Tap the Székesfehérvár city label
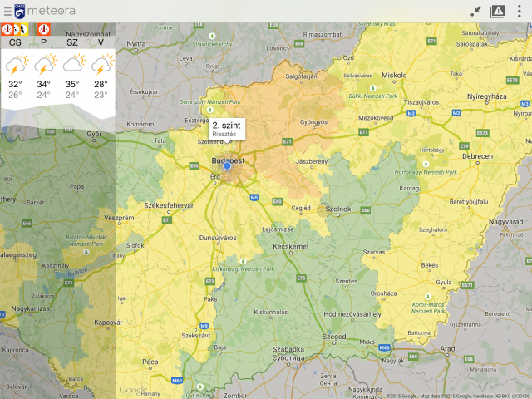Image resolution: width=532 pixels, height=399 pixels. (x=169, y=205)
